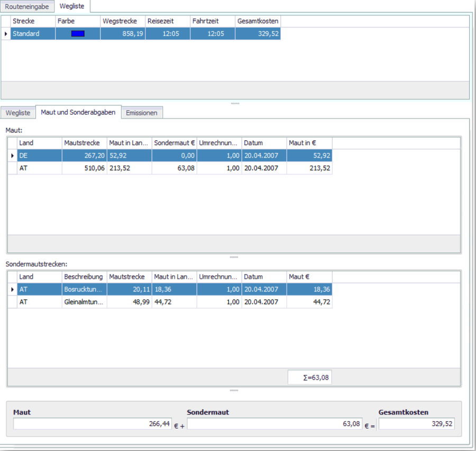
Task: Click the Sondermaut total input field
Action: (274, 424)
